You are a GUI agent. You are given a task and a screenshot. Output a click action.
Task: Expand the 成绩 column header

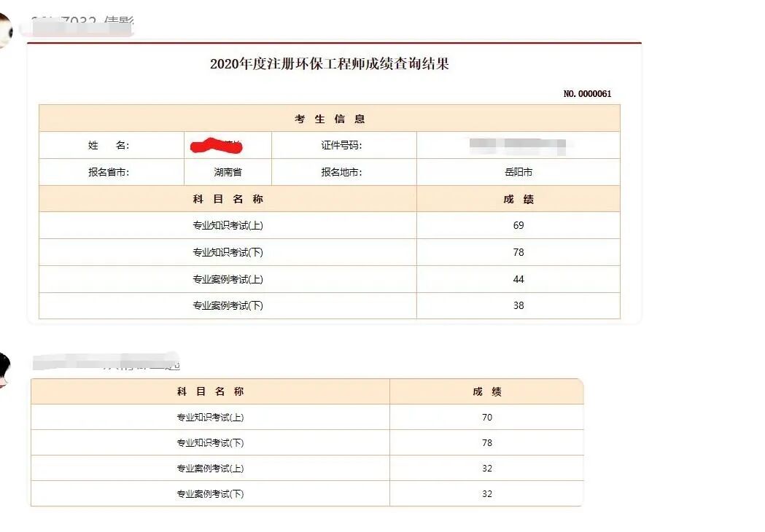pyautogui.click(x=518, y=198)
